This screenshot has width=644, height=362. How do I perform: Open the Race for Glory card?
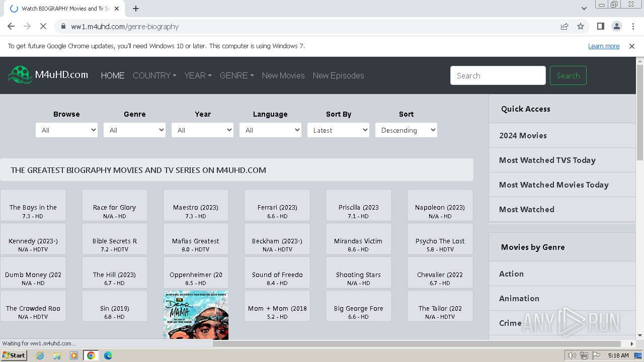[114, 205]
